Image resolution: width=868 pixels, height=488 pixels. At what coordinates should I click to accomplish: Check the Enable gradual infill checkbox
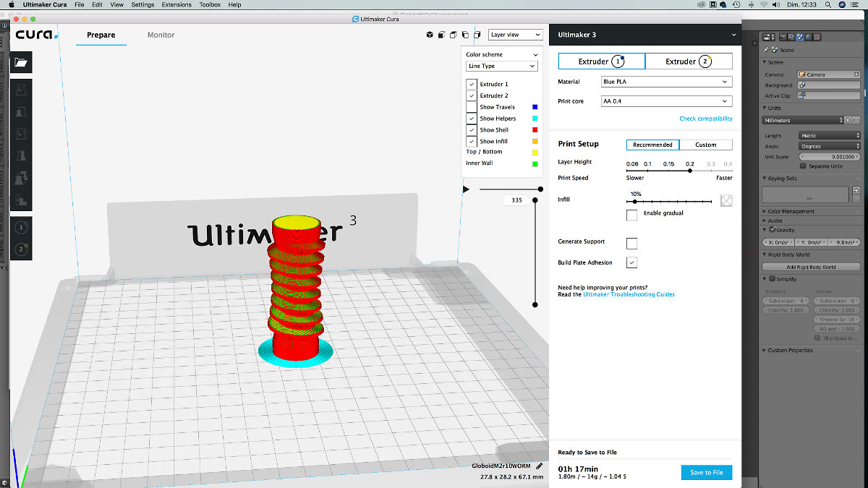point(632,215)
